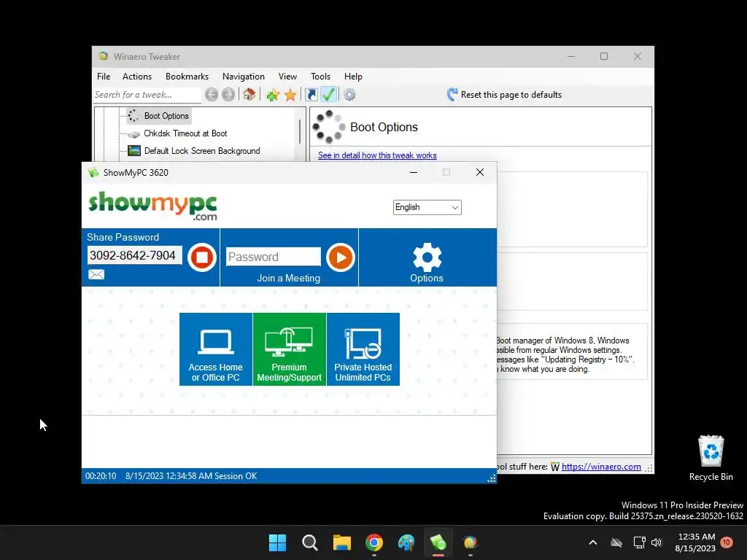This screenshot has height=560, width=747.
Task: Open Access Home or Office PC tile
Action: 216,349
